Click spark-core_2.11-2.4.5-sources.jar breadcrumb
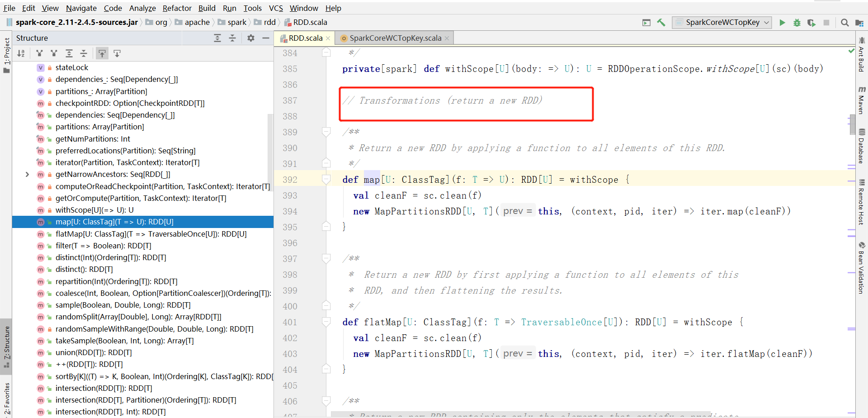This screenshot has height=418, width=868. pyautogui.click(x=72, y=22)
